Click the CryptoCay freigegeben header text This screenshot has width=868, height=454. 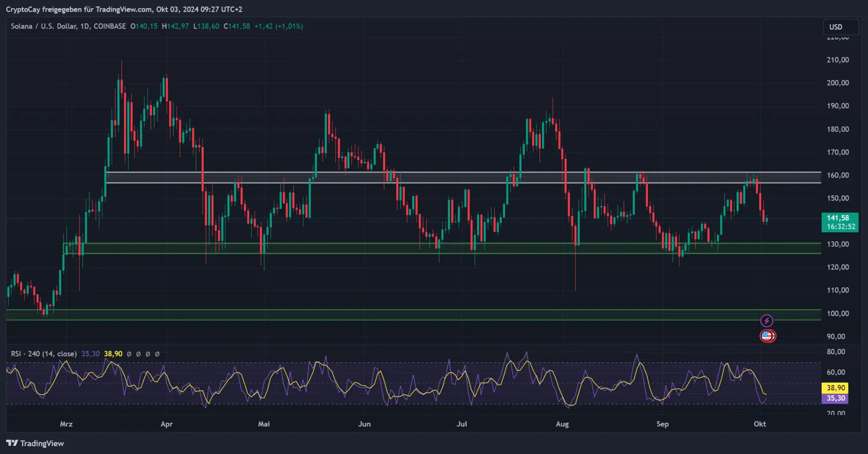124,9
